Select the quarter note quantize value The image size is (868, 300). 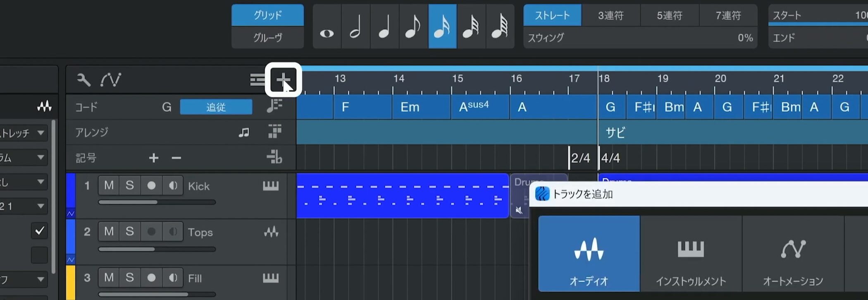(384, 26)
